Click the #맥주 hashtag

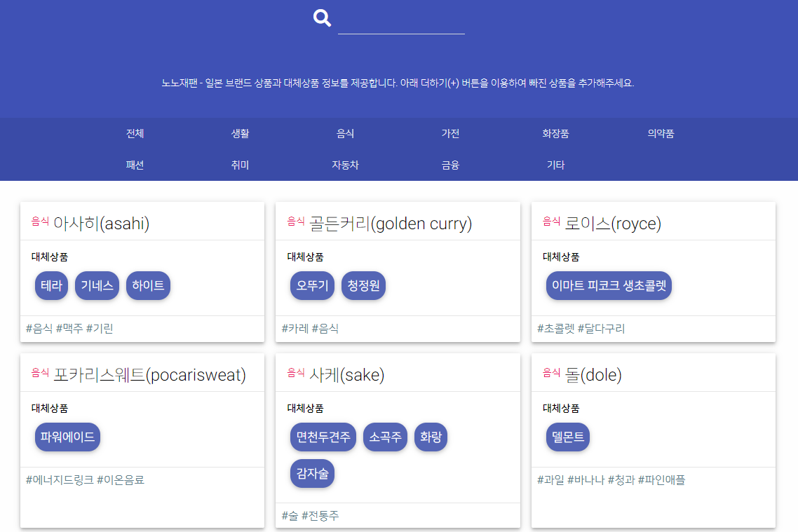pyautogui.click(x=69, y=329)
